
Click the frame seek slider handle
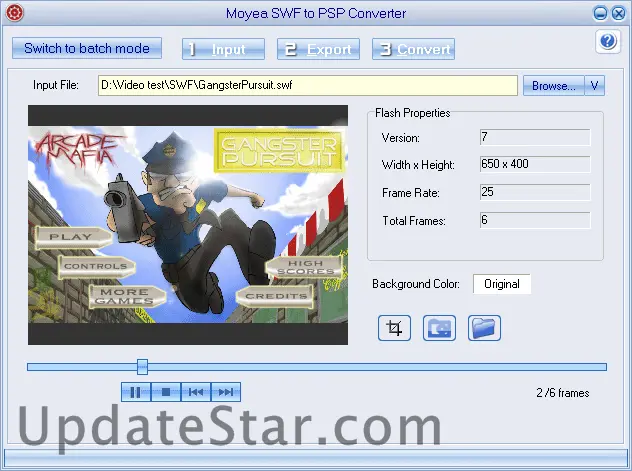pos(142,367)
